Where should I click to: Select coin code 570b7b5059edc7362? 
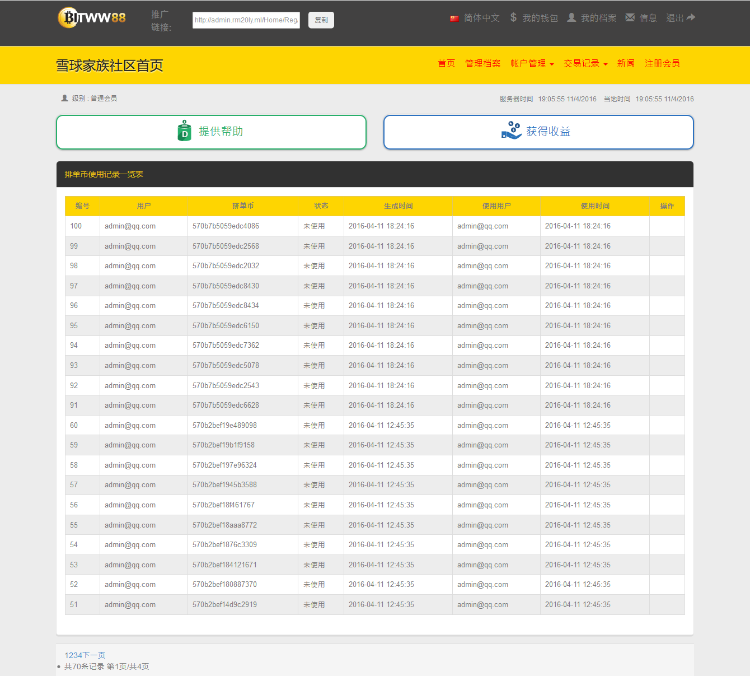(226, 345)
